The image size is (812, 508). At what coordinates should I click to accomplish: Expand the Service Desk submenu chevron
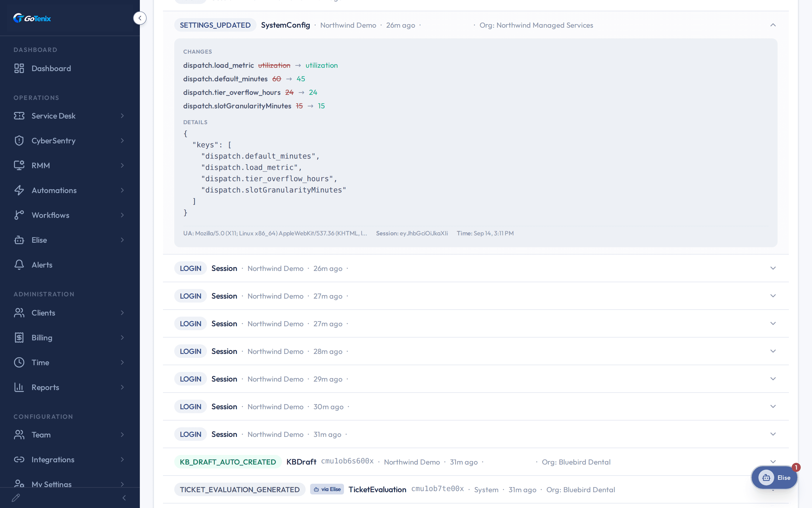(122, 116)
